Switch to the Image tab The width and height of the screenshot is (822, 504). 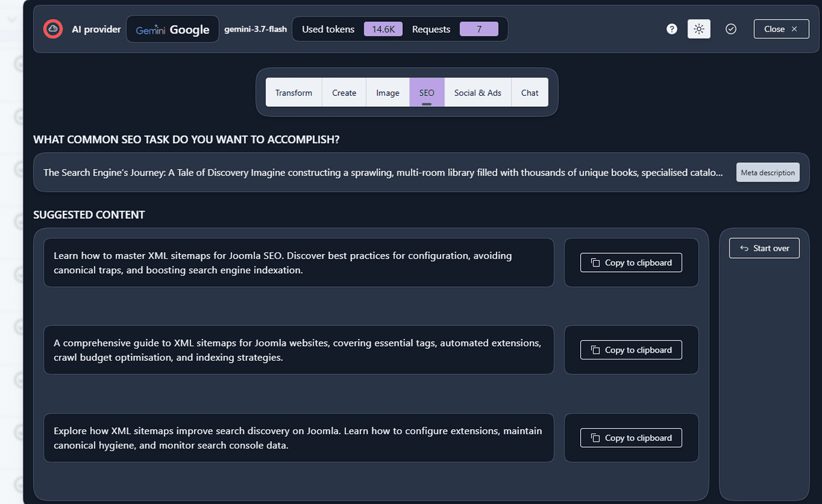click(x=388, y=92)
